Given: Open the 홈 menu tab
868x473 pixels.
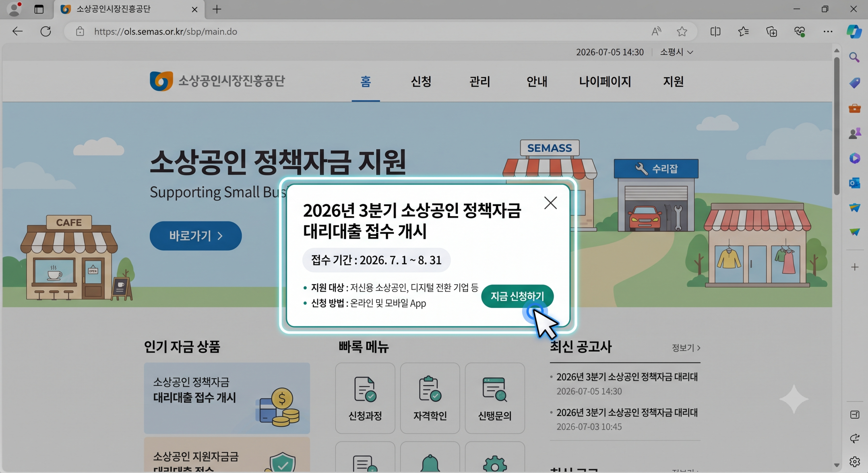Looking at the screenshot, I should point(366,82).
